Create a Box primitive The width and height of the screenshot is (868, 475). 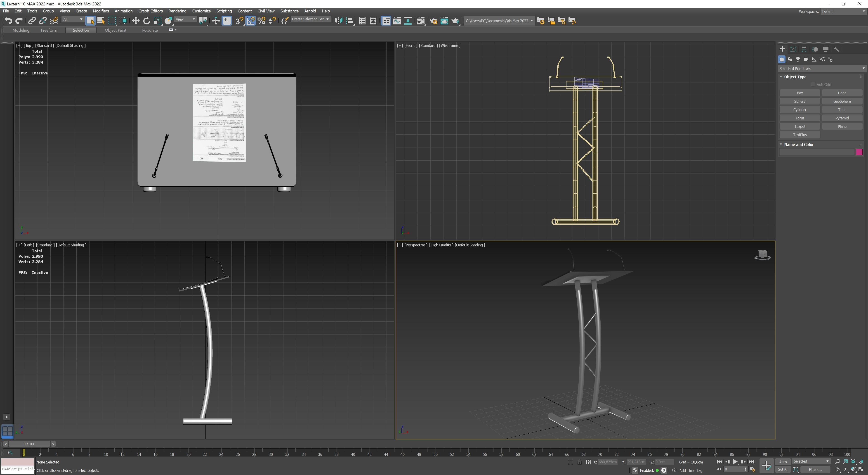pos(800,93)
